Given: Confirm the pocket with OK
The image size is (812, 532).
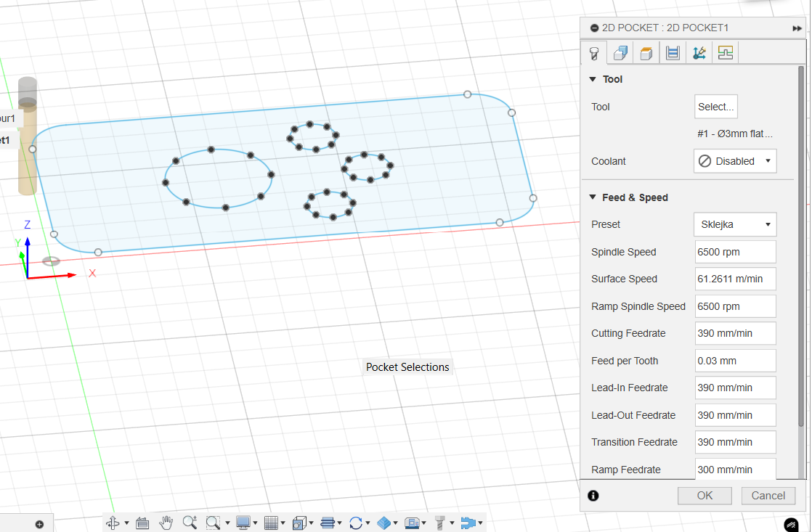Looking at the screenshot, I should [x=705, y=496].
